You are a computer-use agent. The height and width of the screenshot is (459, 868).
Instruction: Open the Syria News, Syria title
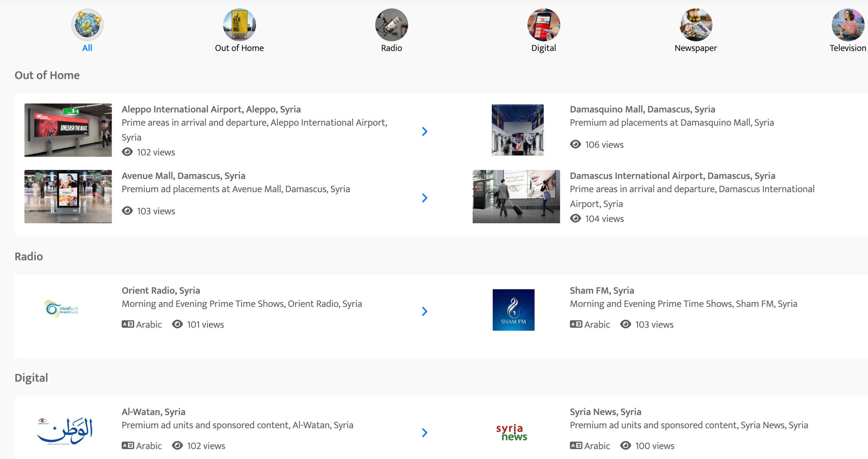tap(605, 412)
